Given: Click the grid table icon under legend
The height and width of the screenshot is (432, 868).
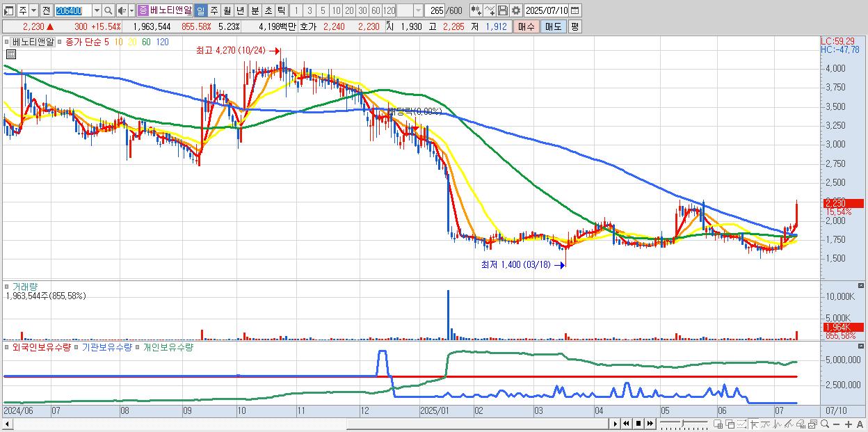Looking at the screenshot, I should click(x=11, y=54).
